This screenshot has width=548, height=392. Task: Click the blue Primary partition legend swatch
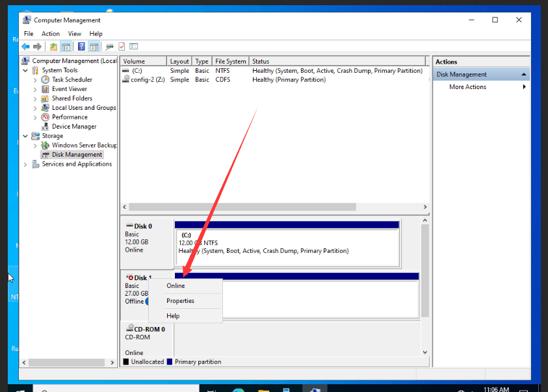(170, 361)
